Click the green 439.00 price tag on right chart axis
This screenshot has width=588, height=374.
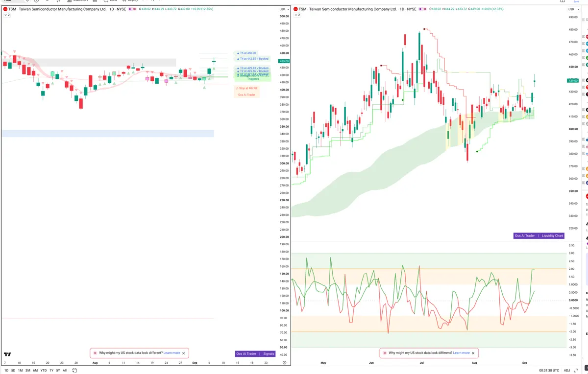(x=572, y=81)
